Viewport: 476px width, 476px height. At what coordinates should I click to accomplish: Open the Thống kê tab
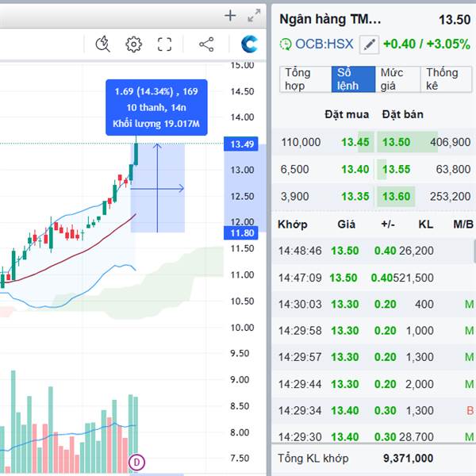point(446,79)
